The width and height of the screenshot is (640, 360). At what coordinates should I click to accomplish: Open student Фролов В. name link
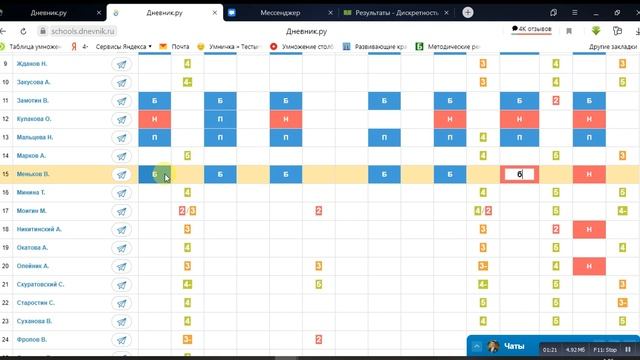click(32, 339)
